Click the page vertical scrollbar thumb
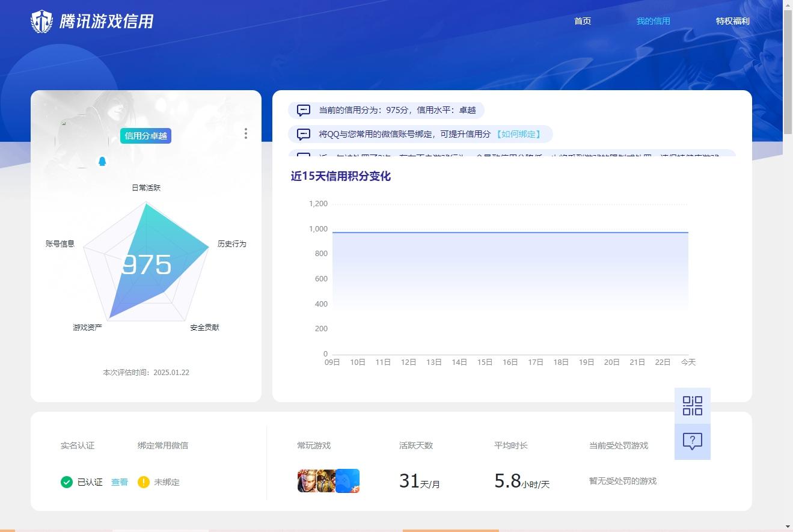 point(788,72)
